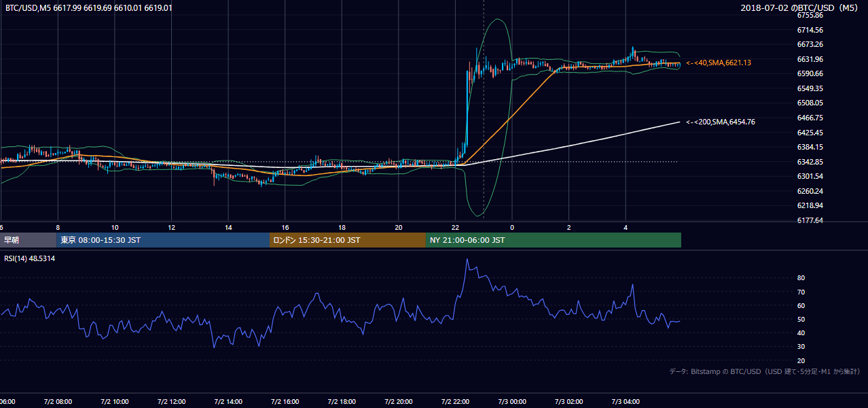
Task: Select the 7/2 22:00 date label
Action: click(x=456, y=401)
